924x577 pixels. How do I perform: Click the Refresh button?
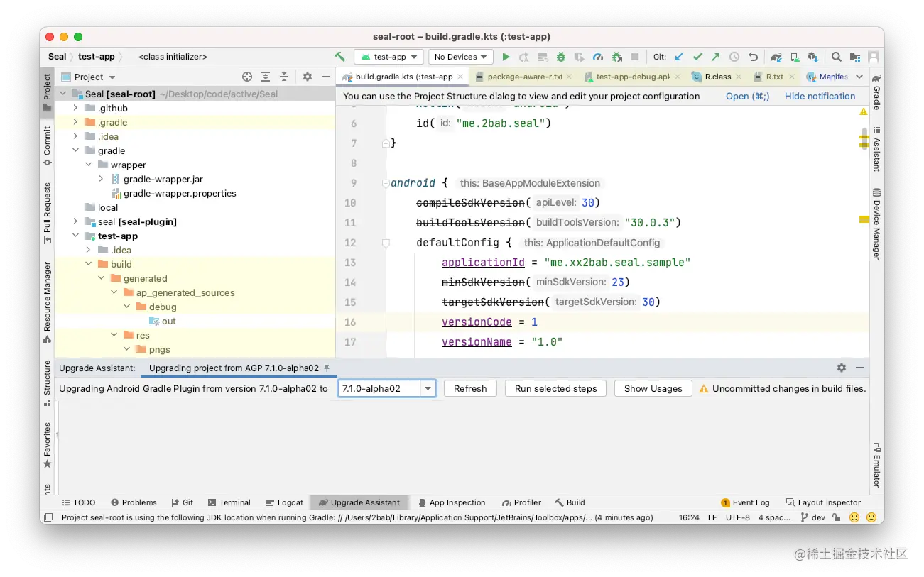470,388
